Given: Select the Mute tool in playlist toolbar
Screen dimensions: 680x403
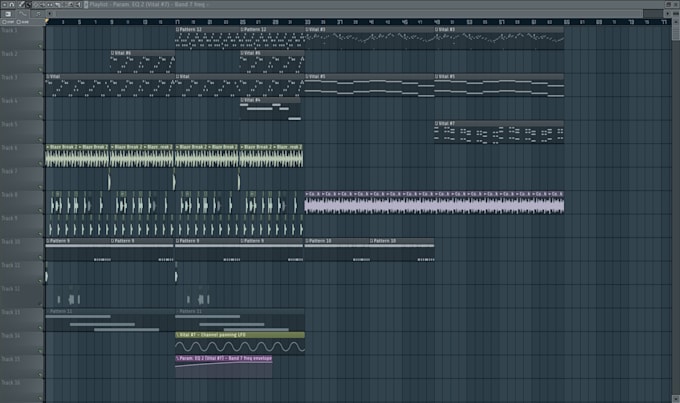Looking at the screenshot, I should click(x=43, y=5).
